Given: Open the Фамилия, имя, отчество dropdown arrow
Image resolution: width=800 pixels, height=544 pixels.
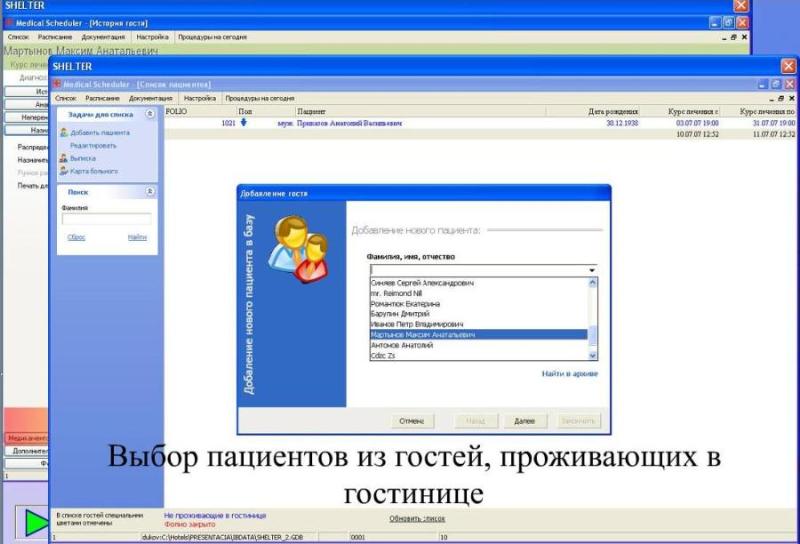Looking at the screenshot, I should point(592,270).
